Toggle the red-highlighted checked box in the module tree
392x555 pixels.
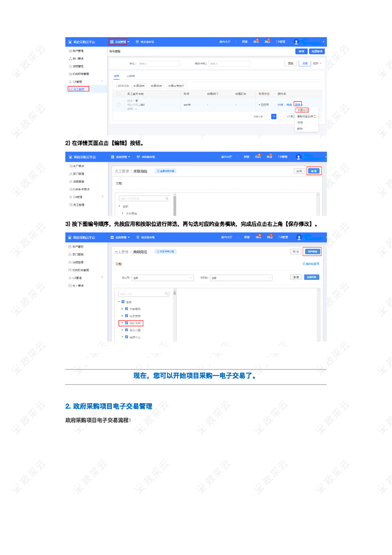(x=127, y=323)
